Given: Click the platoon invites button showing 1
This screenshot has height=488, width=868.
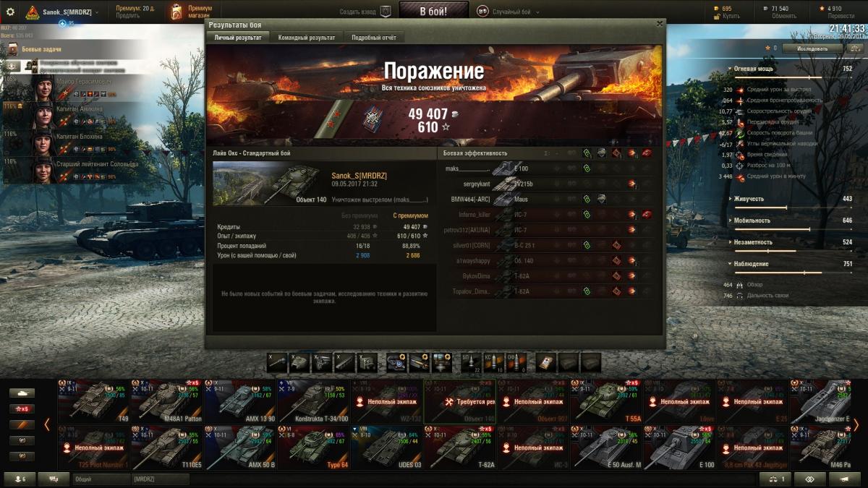Looking at the screenshot, I should pos(775,479).
